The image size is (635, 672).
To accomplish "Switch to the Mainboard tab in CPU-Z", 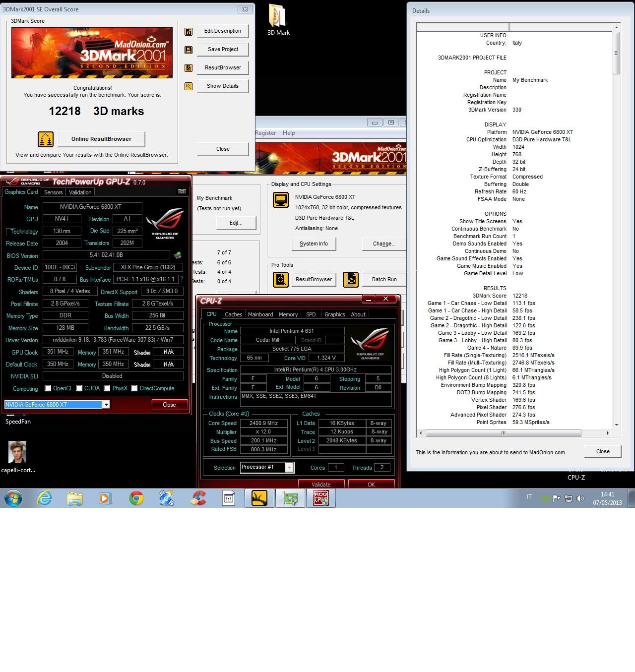I will 260,314.
